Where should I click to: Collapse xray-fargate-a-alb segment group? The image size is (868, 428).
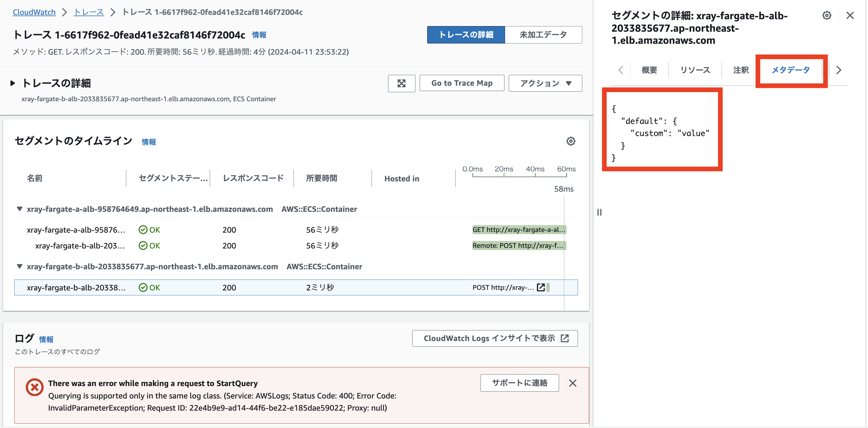tap(20, 209)
